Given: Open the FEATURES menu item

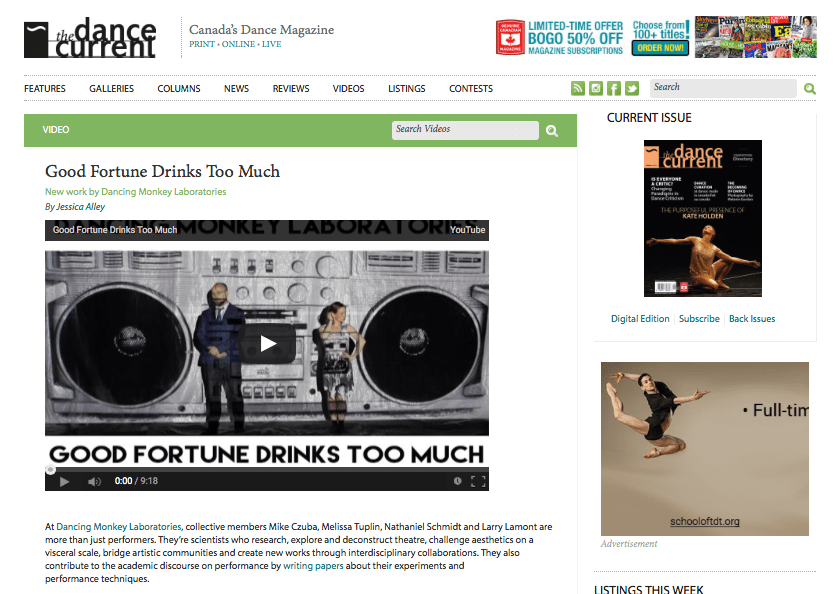Looking at the screenshot, I should coord(45,88).
